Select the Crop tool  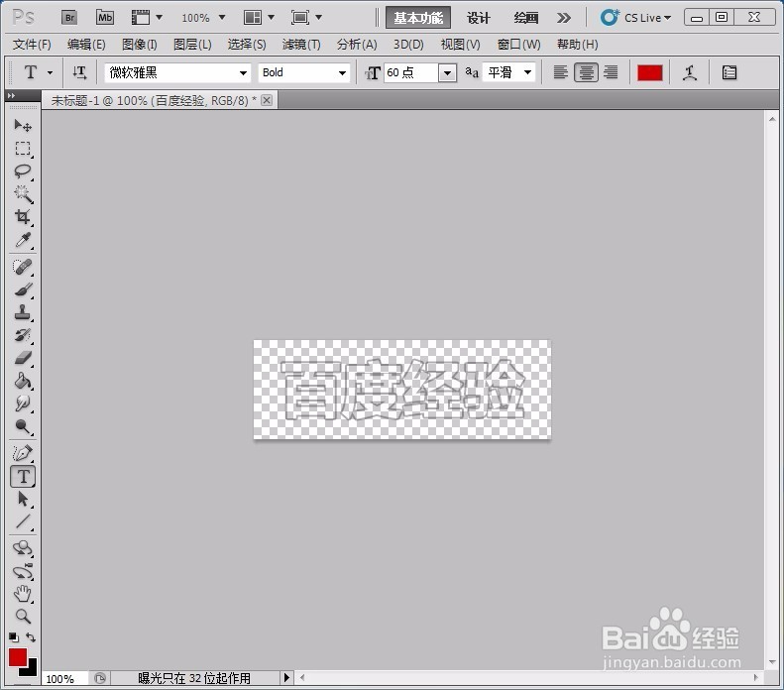(x=23, y=217)
